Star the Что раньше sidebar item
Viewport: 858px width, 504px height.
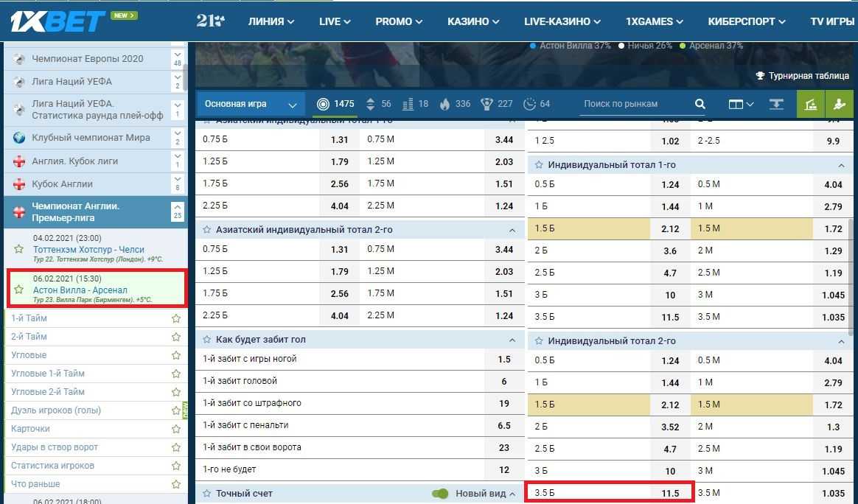(x=175, y=484)
